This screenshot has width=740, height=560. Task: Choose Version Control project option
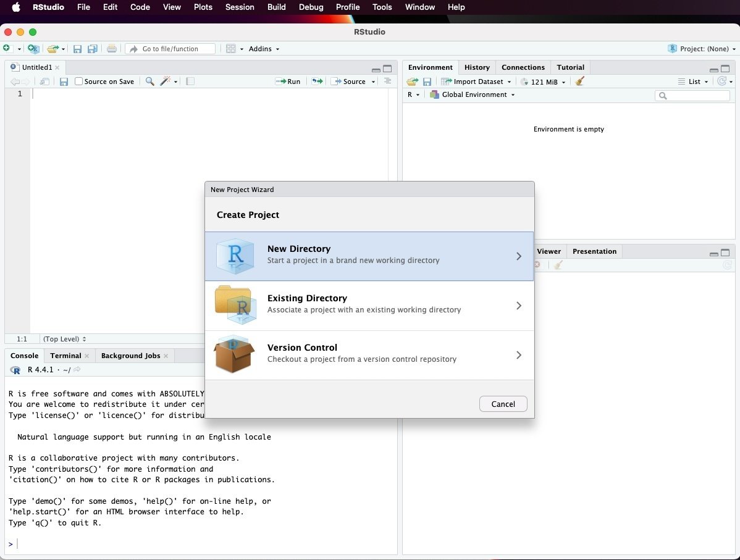369,355
